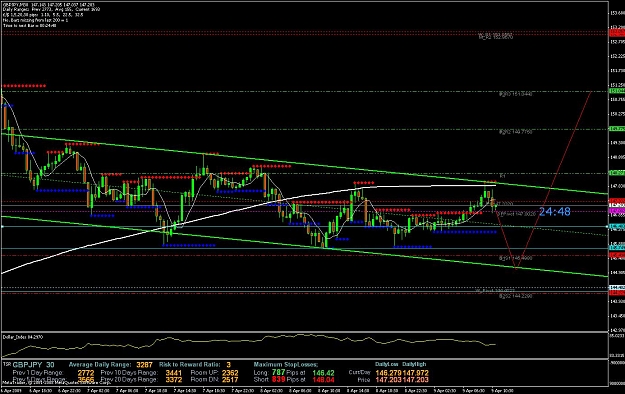625x394 pixels.
Task: Click the 151.0440 resistance level label
Action: tap(515, 94)
